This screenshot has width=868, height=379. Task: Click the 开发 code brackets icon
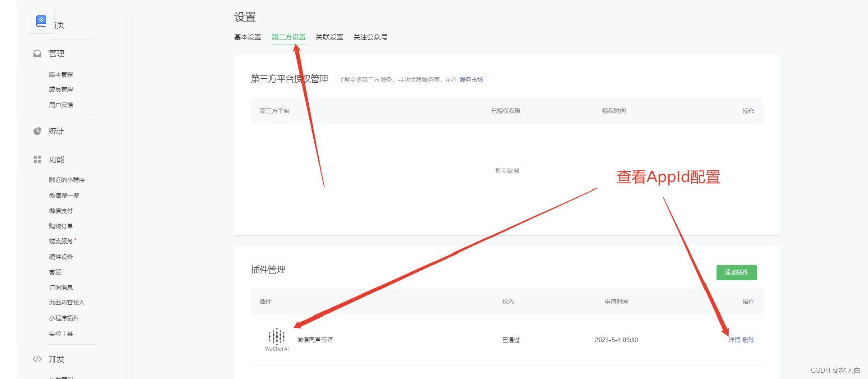click(37, 359)
